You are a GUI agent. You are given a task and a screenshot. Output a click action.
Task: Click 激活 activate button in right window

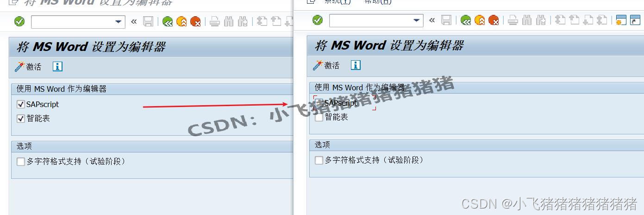(x=326, y=65)
